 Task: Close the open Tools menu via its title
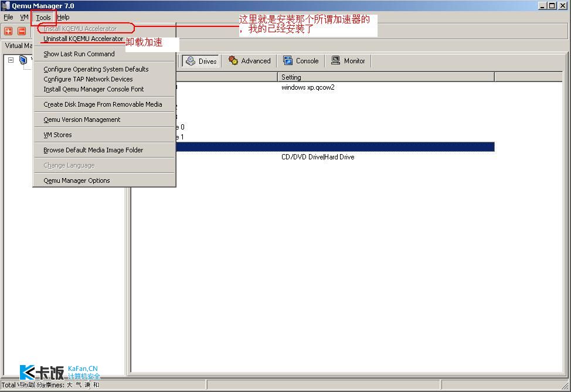(x=43, y=17)
